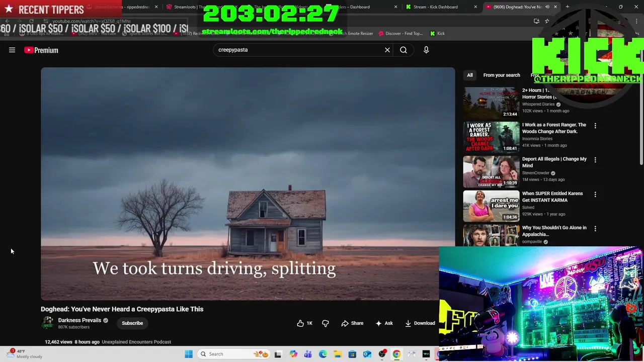Open Task View from taskbar
644x362 pixels.
click(278, 354)
